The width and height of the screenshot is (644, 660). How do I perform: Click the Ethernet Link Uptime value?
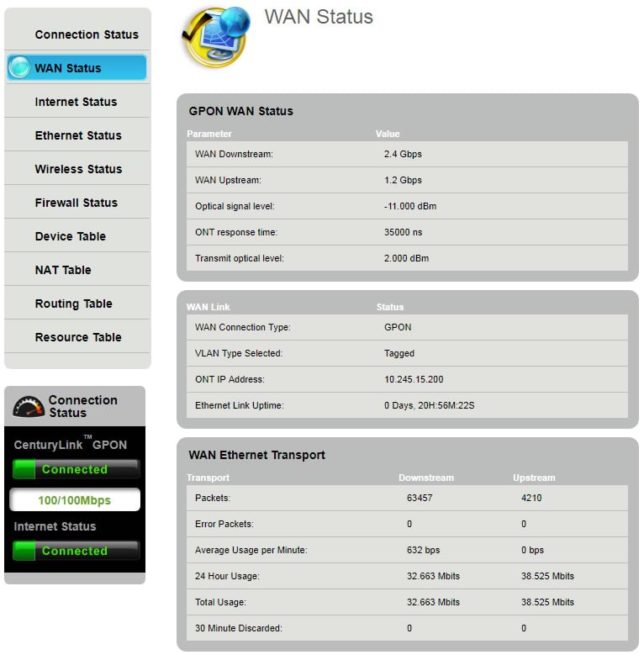click(x=429, y=406)
